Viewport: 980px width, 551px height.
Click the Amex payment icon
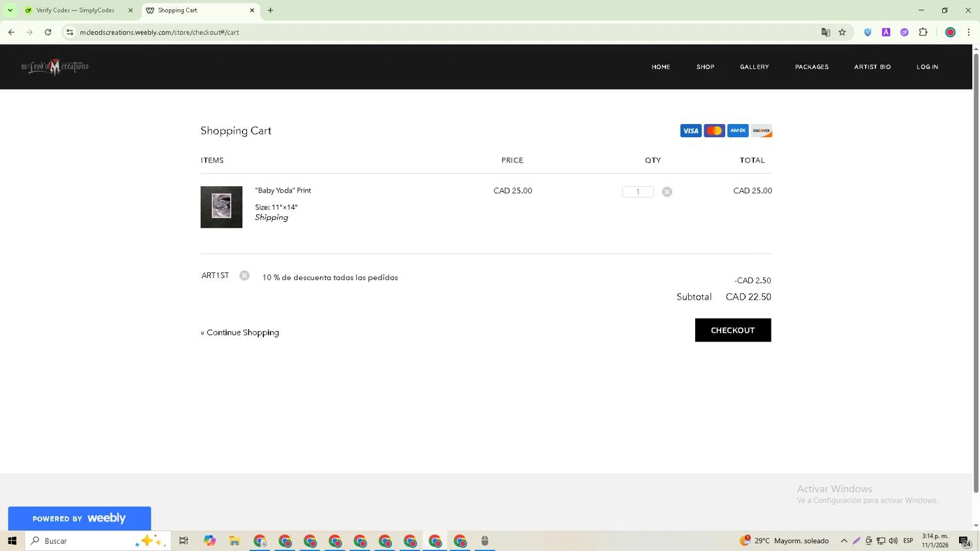point(738,131)
